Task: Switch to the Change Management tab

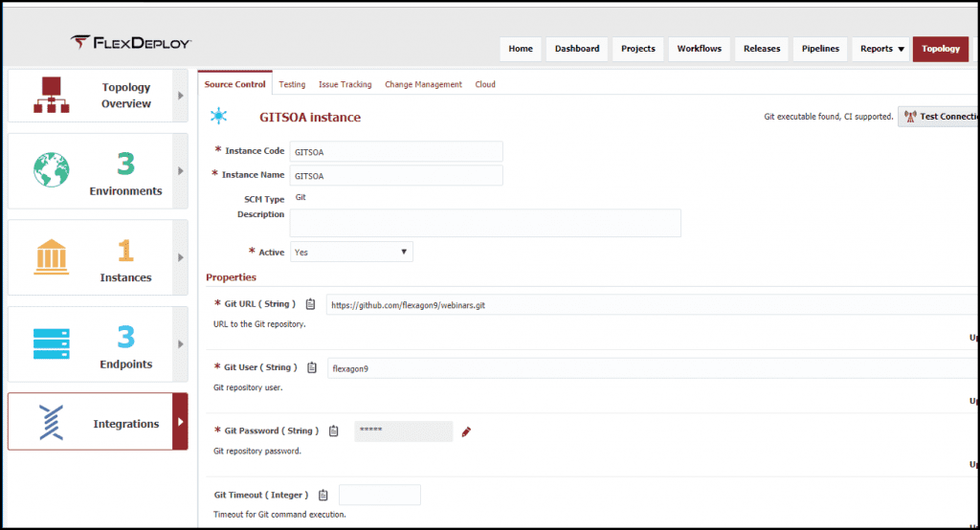Action: pos(423,84)
